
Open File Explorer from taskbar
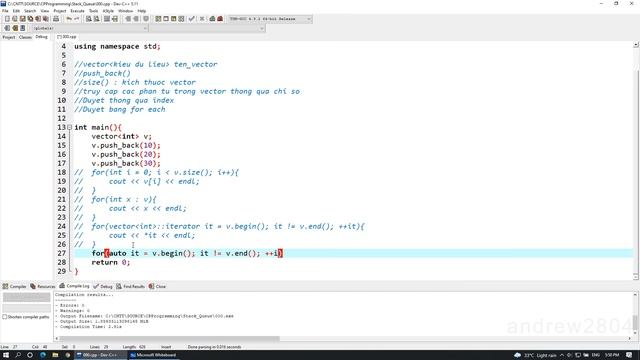55,355
